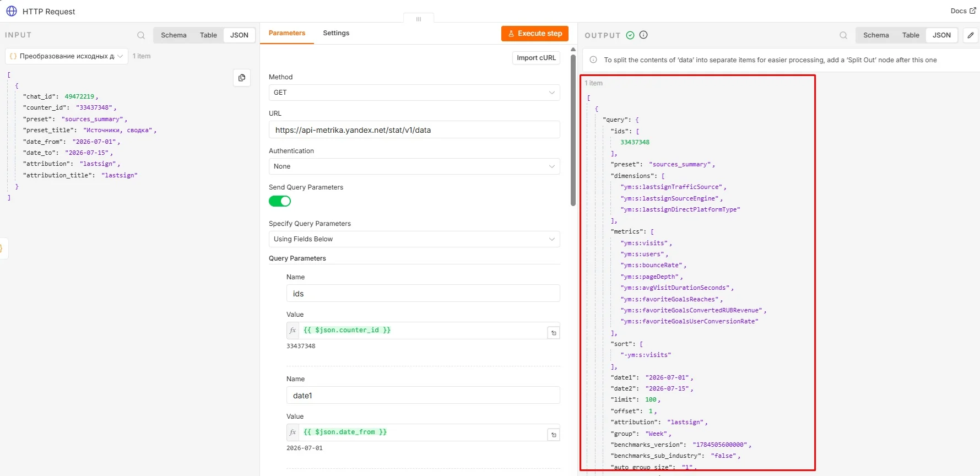
Task: Open the input node selector dropdown
Action: pos(67,56)
